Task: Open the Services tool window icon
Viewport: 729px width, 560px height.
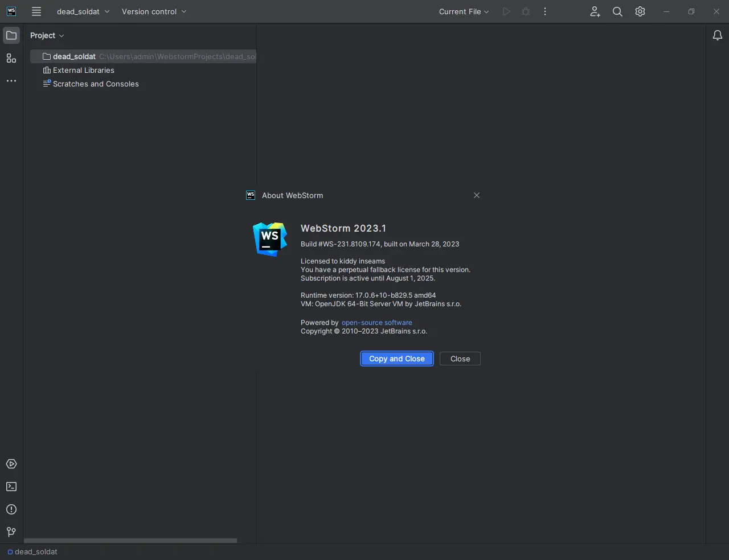Action: coord(11,464)
